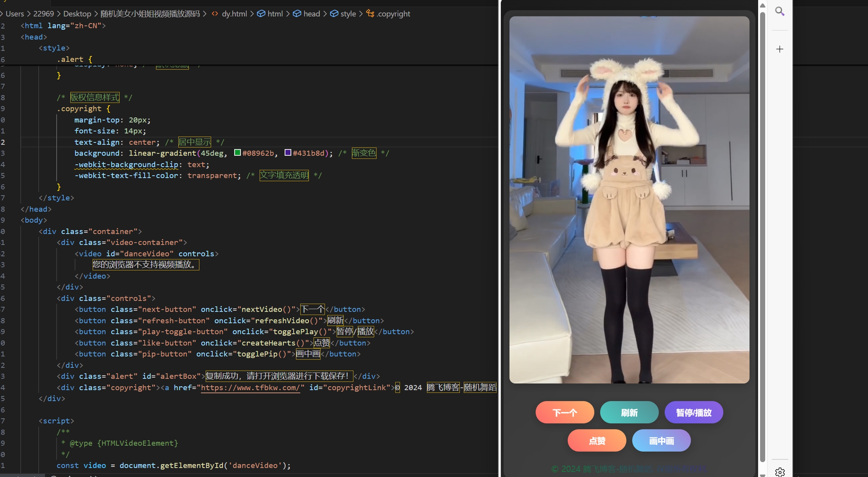868x477 pixels.
Task: Select the Users breadcrumb item
Action: coord(14,14)
